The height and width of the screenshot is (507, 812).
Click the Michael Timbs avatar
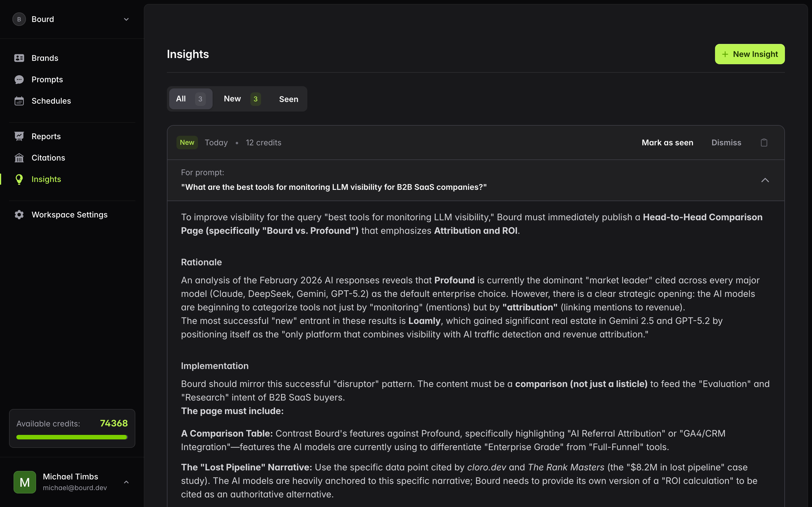coord(24,482)
